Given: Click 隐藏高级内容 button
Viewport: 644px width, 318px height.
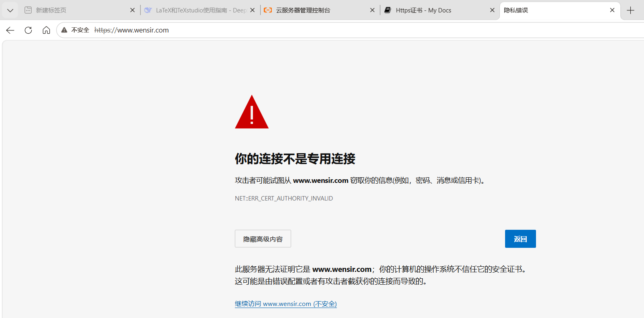Looking at the screenshot, I should [263, 239].
